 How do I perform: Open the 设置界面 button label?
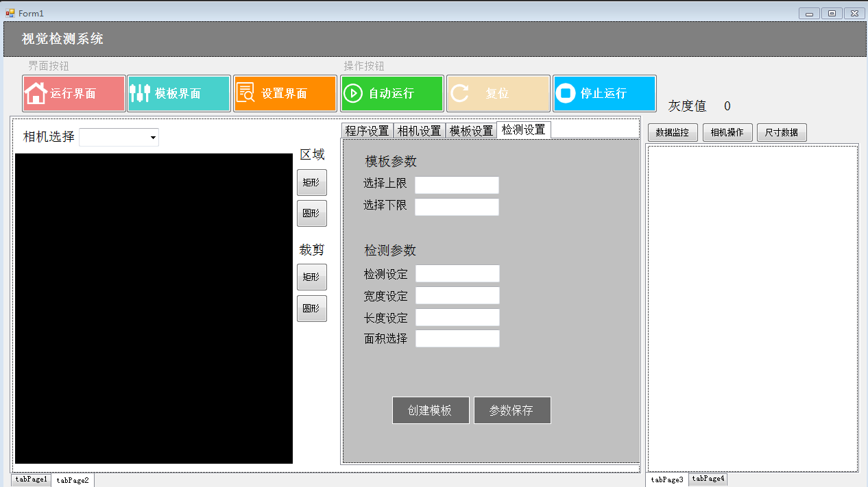click(285, 94)
